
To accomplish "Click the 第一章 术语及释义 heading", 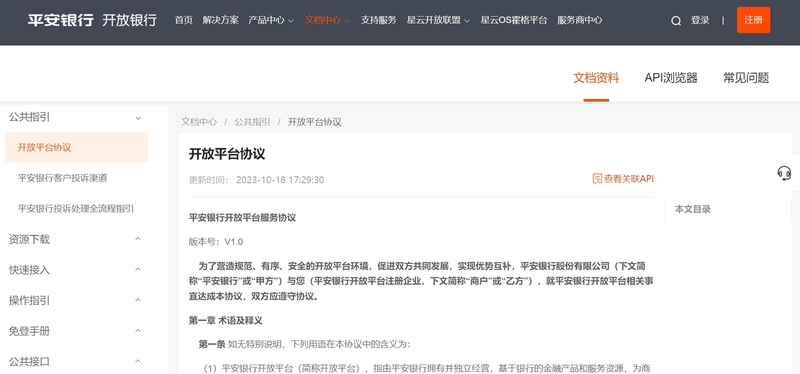I will click(226, 320).
